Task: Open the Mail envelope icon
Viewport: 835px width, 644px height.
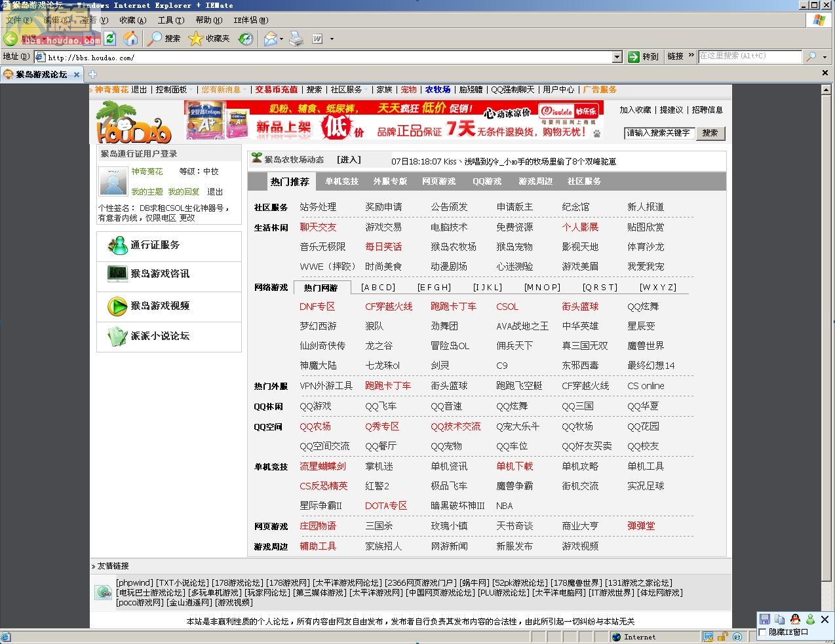Action: click(x=270, y=39)
